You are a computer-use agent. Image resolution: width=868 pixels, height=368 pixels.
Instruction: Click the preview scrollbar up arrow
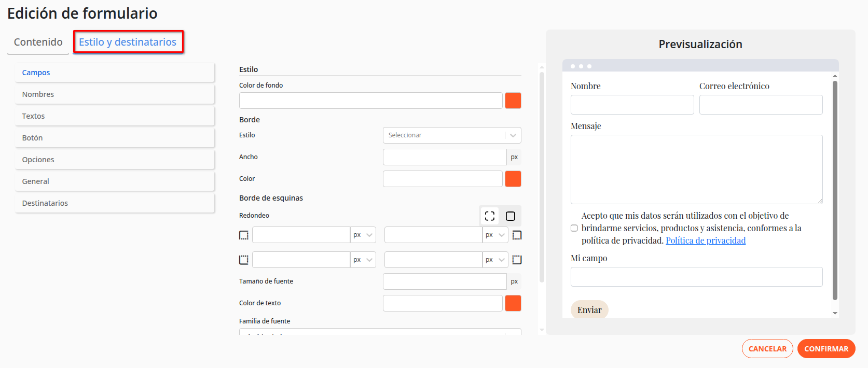tap(835, 76)
